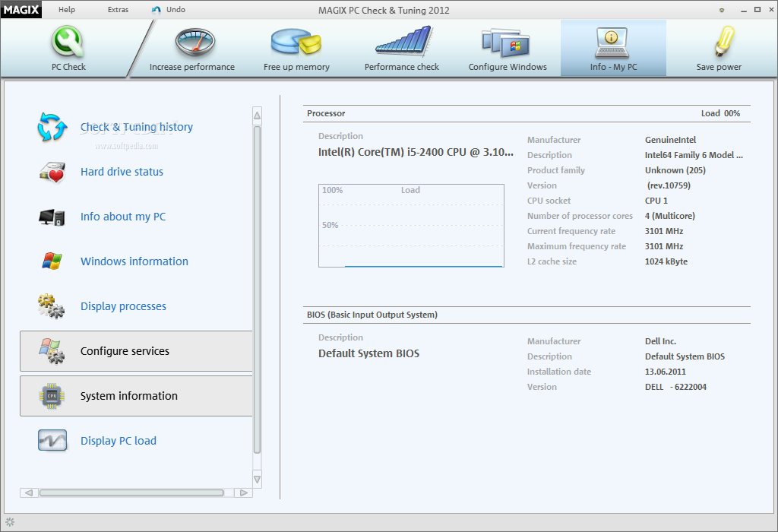Screen dimensions: 778x532
Task: Click the Intel64 Family 6 Model value
Action: (x=694, y=155)
